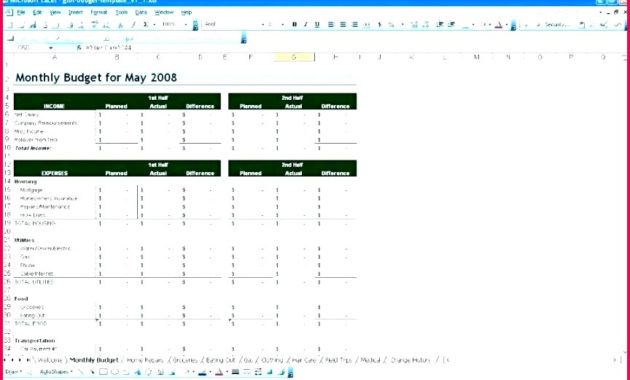Screen dimensions: 630x380
Task: Select the Line drawing tool
Action: [x=81, y=372]
